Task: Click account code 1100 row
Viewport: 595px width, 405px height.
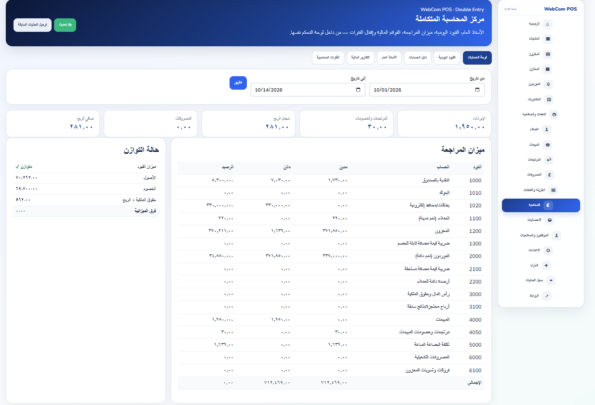Action: (331, 219)
